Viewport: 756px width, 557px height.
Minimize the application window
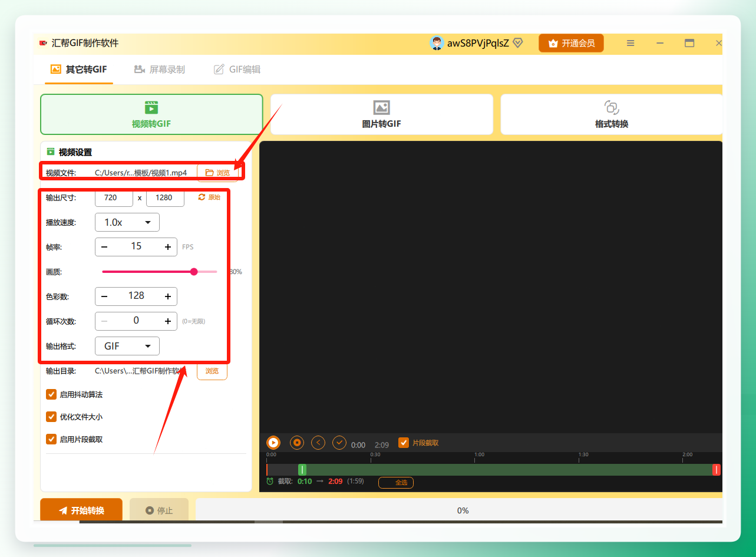tap(660, 43)
